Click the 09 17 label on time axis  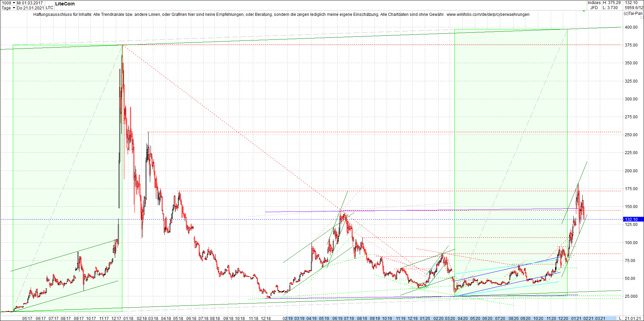pos(78,318)
